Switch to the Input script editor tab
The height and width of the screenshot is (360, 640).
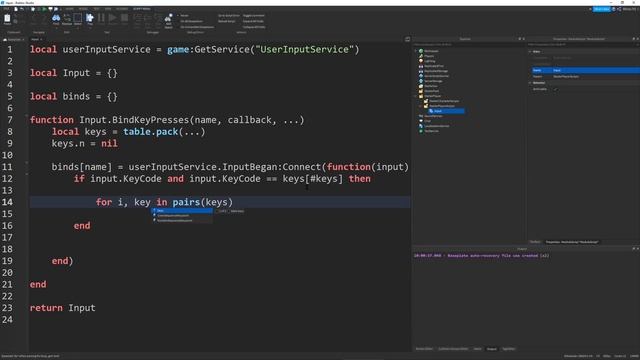(36, 39)
